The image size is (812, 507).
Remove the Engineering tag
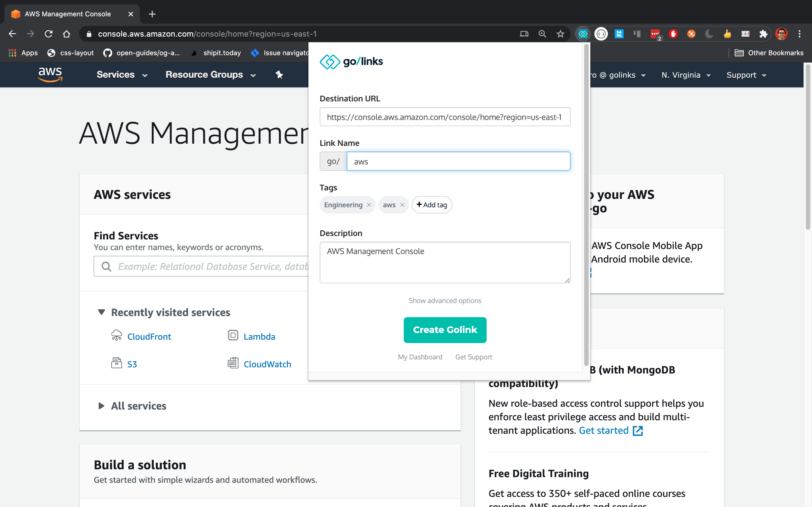tap(369, 205)
